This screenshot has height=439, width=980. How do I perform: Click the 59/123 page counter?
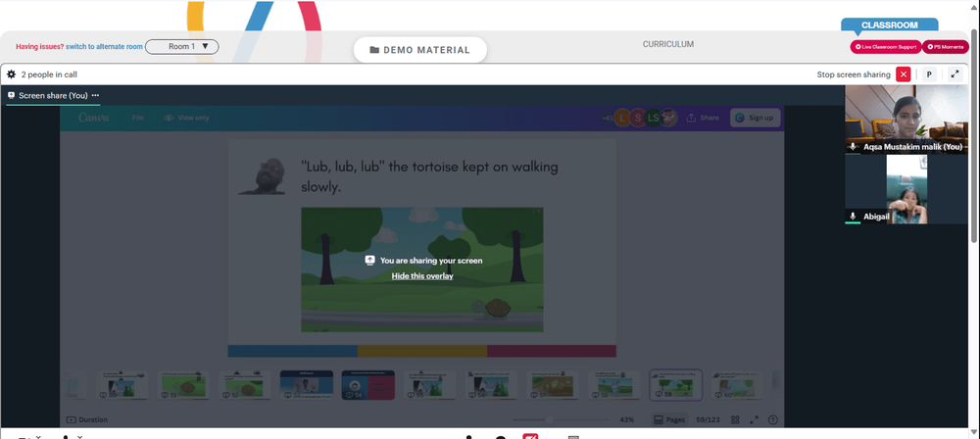coord(709,419)
